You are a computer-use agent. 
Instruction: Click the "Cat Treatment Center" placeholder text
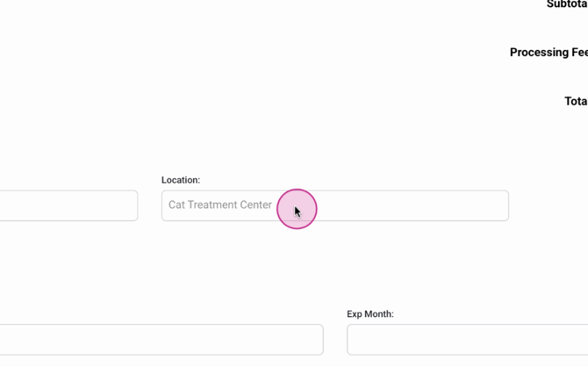point(220,205)
